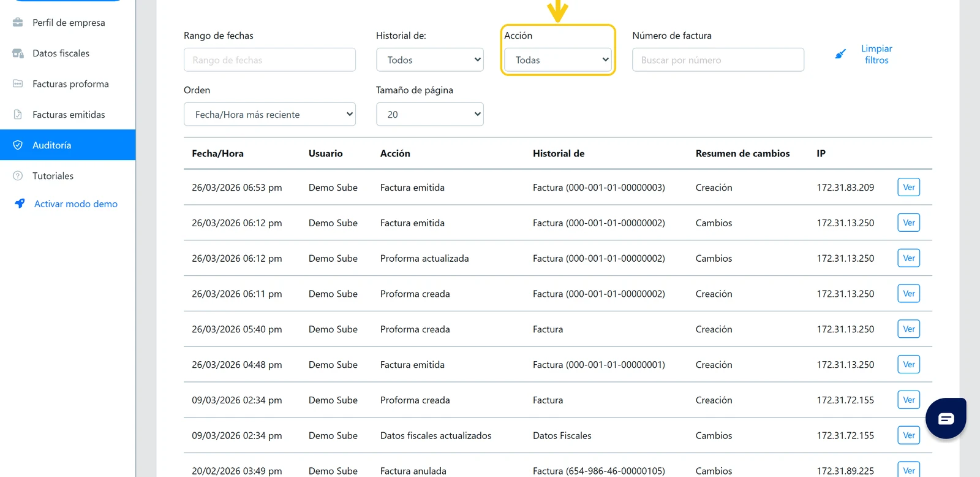Click date 20/02/2026 03:49 pm
The width and height of the screenshot is (980, 477).
point(236,471)
